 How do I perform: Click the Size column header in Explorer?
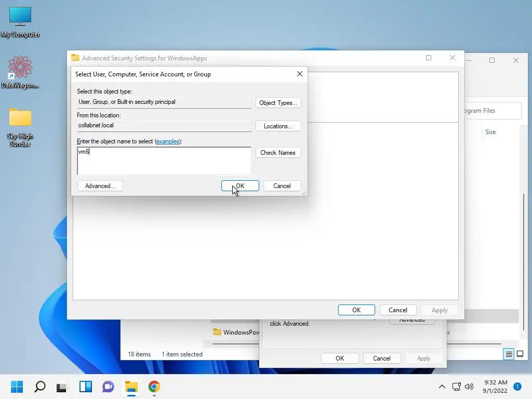coord(490,132)
